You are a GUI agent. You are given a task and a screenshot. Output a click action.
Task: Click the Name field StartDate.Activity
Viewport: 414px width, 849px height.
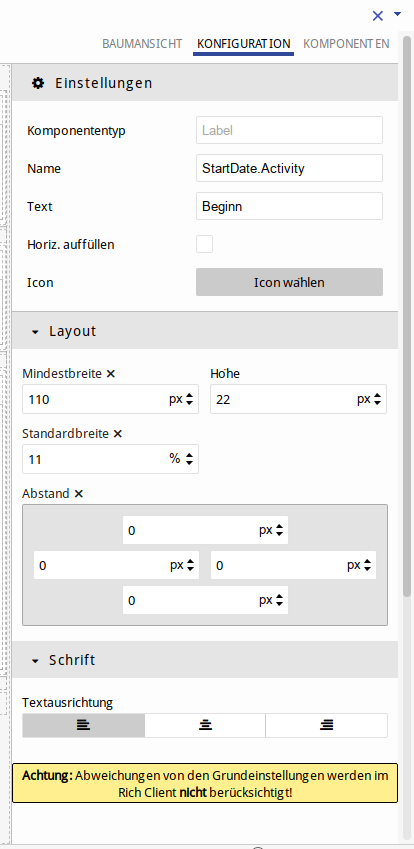(x=290, y=168)
